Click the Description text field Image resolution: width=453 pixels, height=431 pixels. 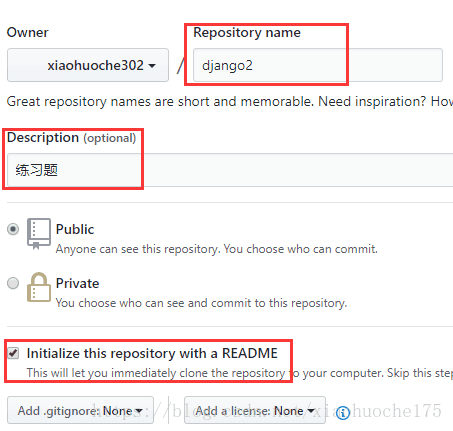[x=230, y=170]
